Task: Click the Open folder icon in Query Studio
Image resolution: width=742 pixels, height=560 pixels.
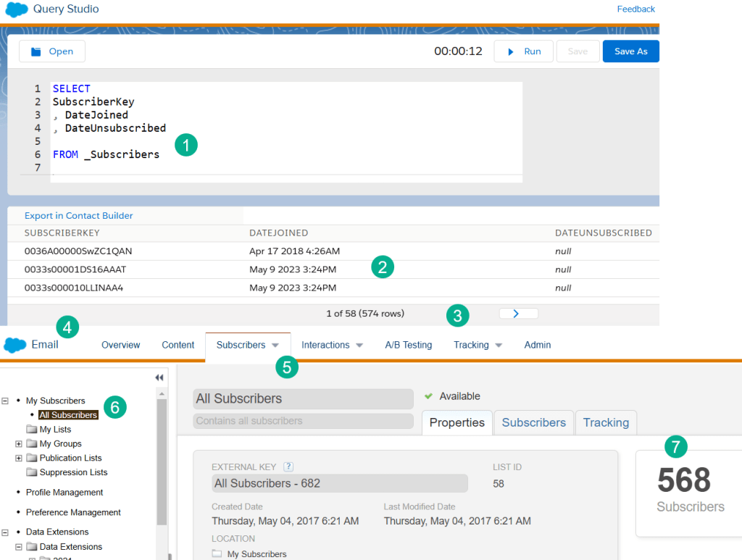Action: coord(36,51)
